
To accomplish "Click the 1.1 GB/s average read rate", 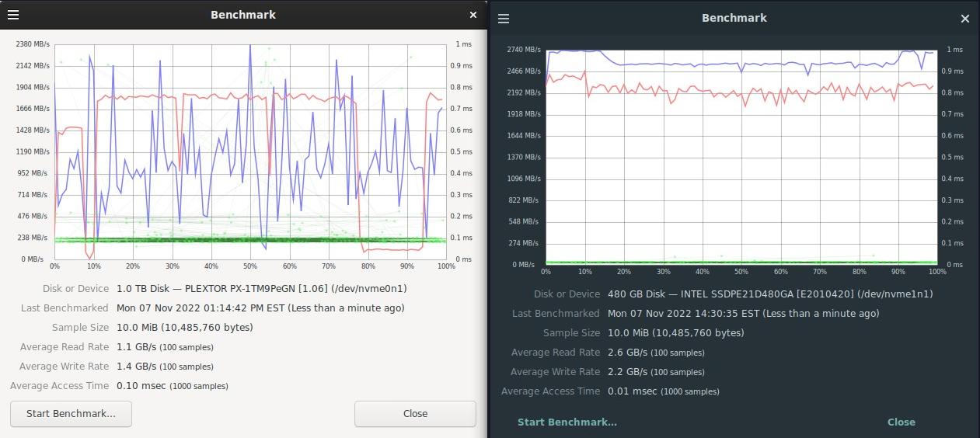I will pyautogui.click(x=165, y=347).
